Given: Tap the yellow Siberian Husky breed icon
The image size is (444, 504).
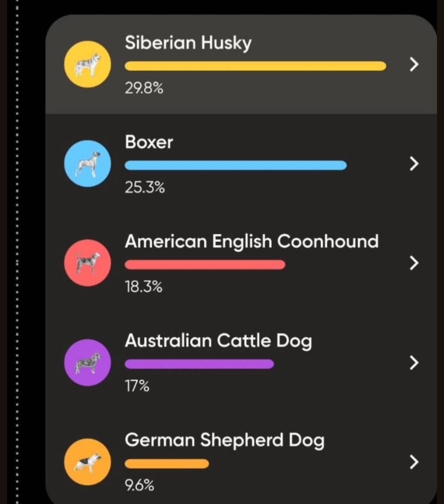Looking at the screenshot, I should [x=87, y=64].
